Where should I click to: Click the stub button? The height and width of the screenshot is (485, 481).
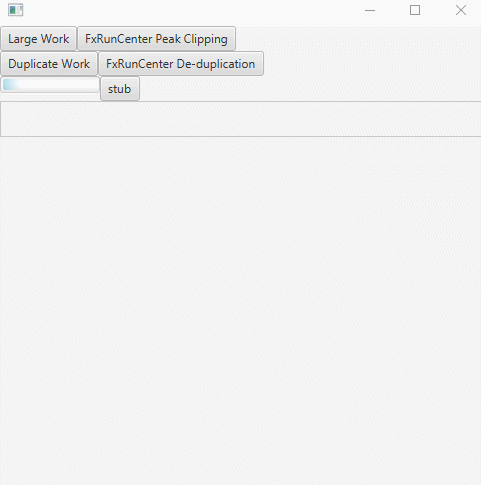coord(120,89)
